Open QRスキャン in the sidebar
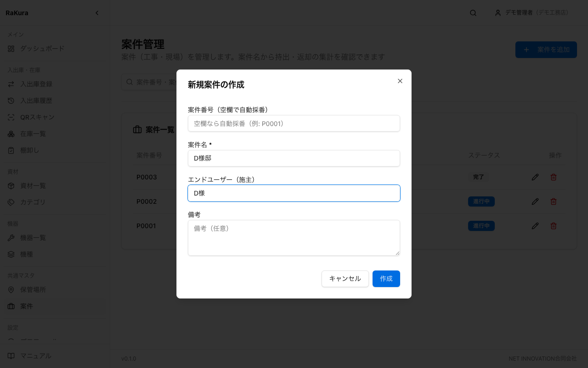 point(55,117)
